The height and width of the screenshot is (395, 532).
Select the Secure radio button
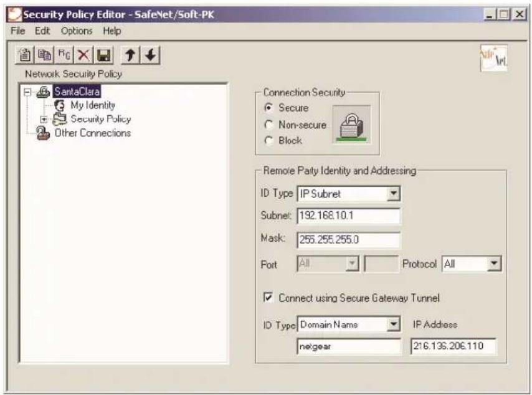click(x=268, y=108)
